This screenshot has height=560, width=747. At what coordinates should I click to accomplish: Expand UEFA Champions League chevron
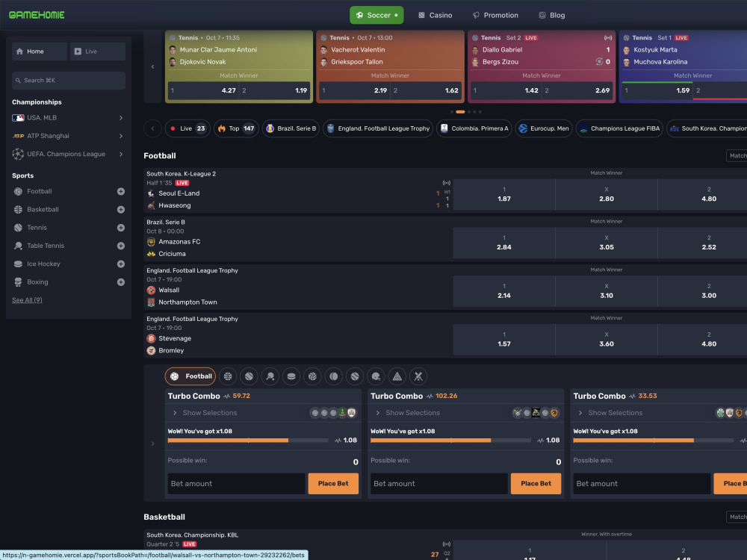121,155
